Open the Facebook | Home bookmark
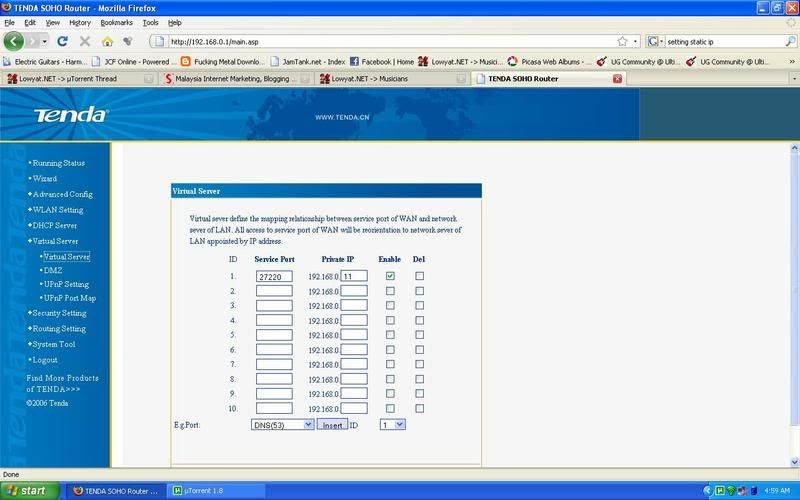Screen dimensions: 800x500 coord(380,60)
